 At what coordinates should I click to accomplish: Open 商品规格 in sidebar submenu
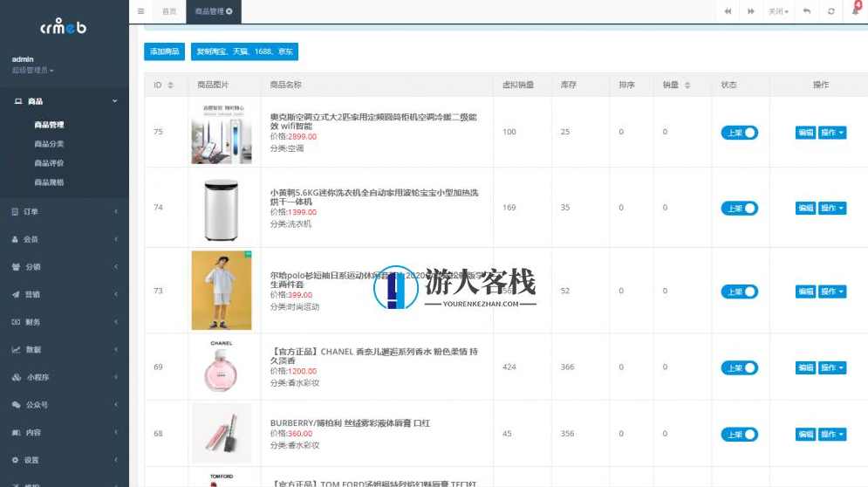[49, 182]
